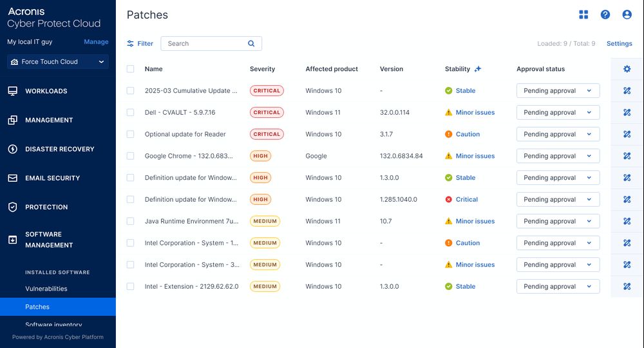This screenshot has height=348, width=644.
Task: Open the Vulnerabilities menu item
Action: [x=46, y=289]
